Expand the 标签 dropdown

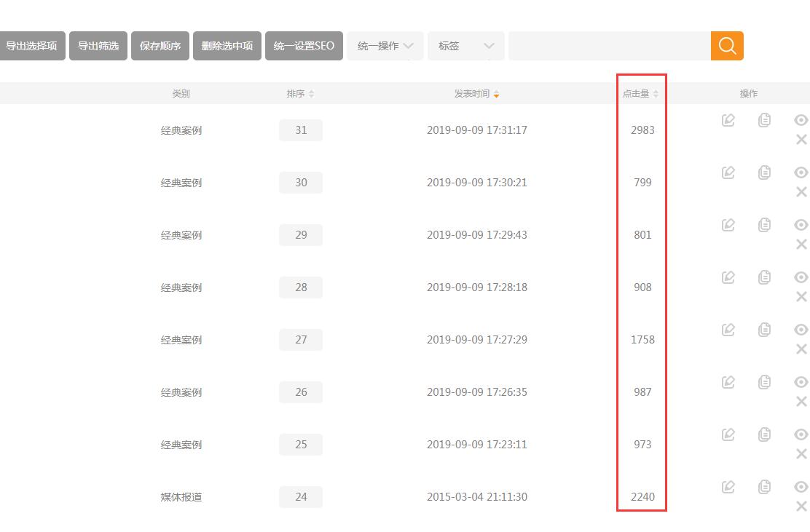(466, 46)
